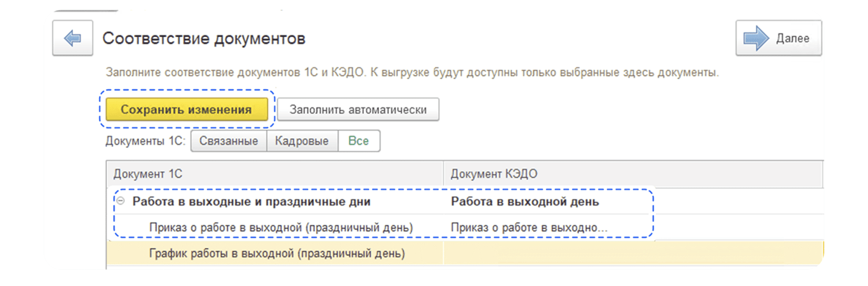The width and height of the screenshot is (868, 286).
Task: Open КЭДО cell Работа в выходной день
Action: tap(525, 202)
